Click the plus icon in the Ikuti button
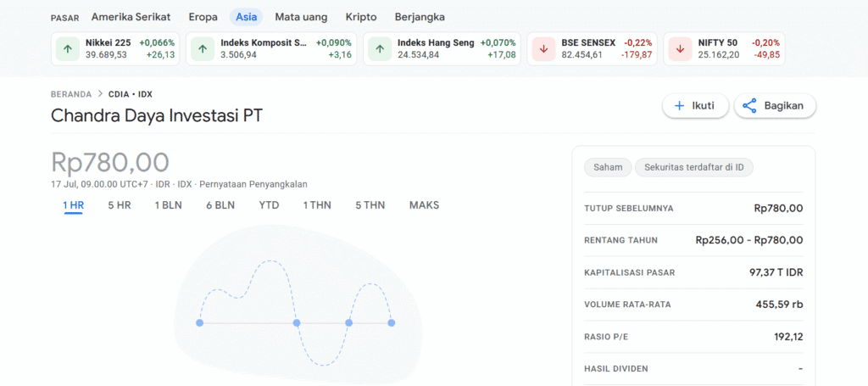The height and width of the screenshot is (386, 868). pyautogui.click(x=680, y=106)
